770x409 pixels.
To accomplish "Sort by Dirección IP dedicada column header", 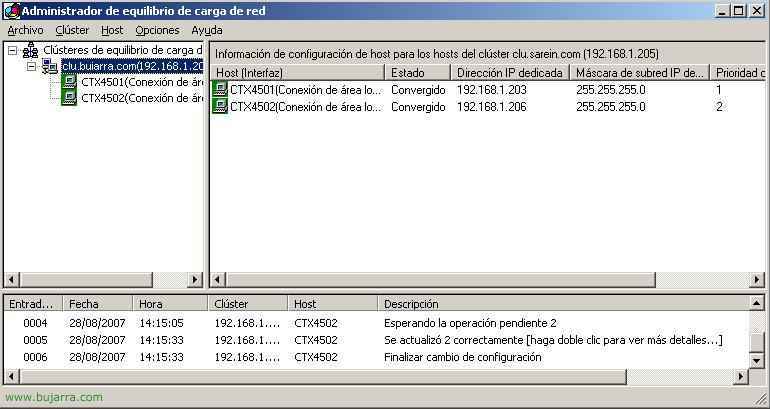I will [x=510, y=73].
